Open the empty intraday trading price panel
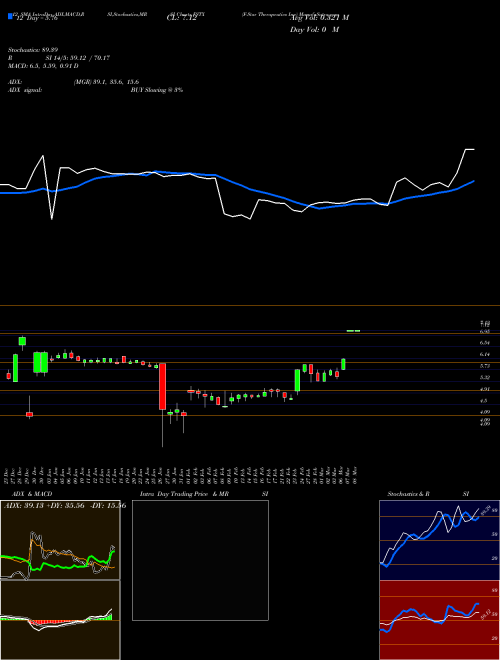Image resolution: width=500 pixels, height=660 pixels. [200, 560]
